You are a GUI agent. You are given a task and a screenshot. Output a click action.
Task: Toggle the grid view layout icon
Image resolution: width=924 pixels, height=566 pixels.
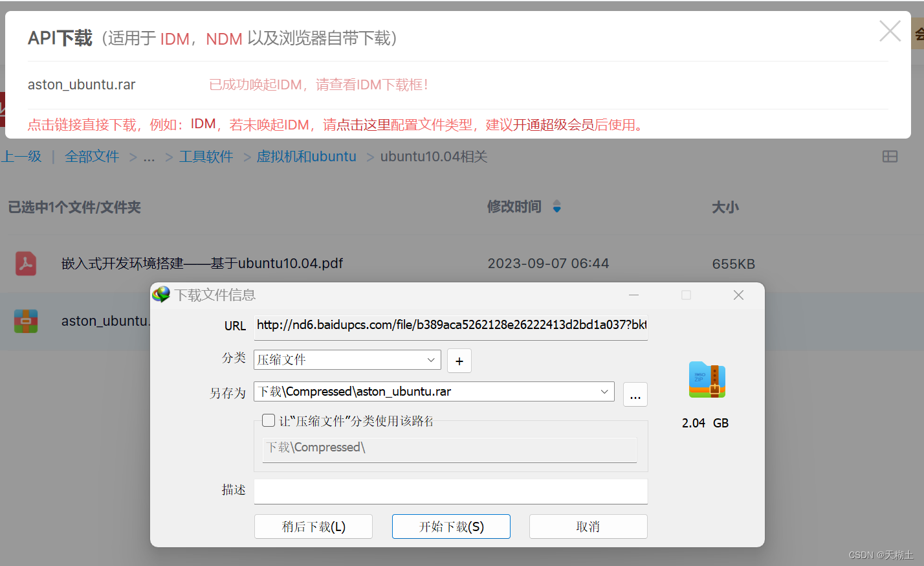point(890,157)
